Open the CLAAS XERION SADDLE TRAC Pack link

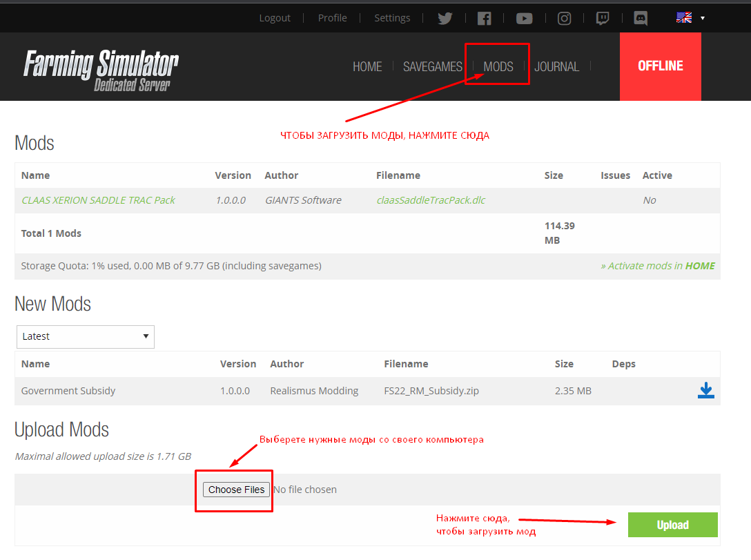pyautogui.click(x=98, y=200)
